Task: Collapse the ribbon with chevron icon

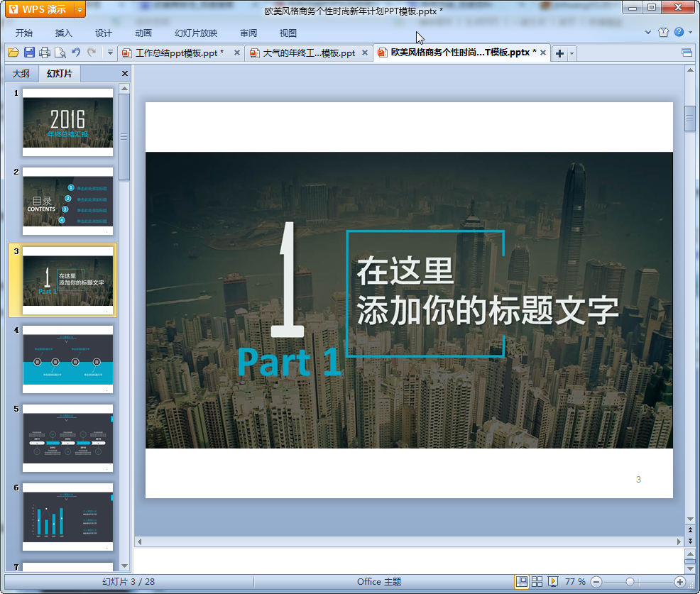Action: pos(647,32)
